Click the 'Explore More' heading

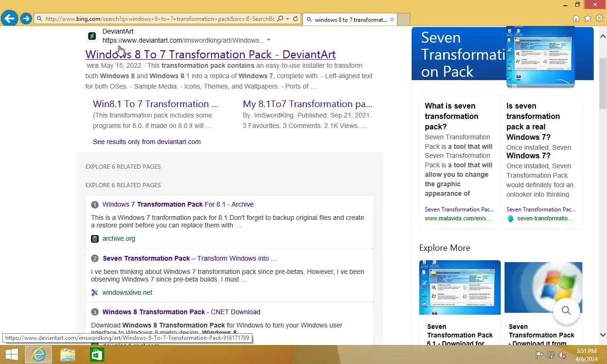pyautogui.click(x=445, y=248)
